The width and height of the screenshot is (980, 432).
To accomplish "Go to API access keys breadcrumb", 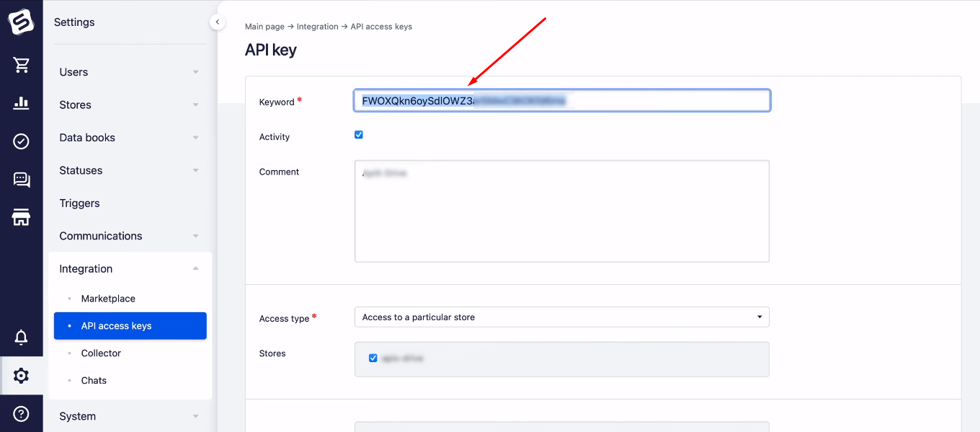I will pyautogui.click(x=381, y=27).
